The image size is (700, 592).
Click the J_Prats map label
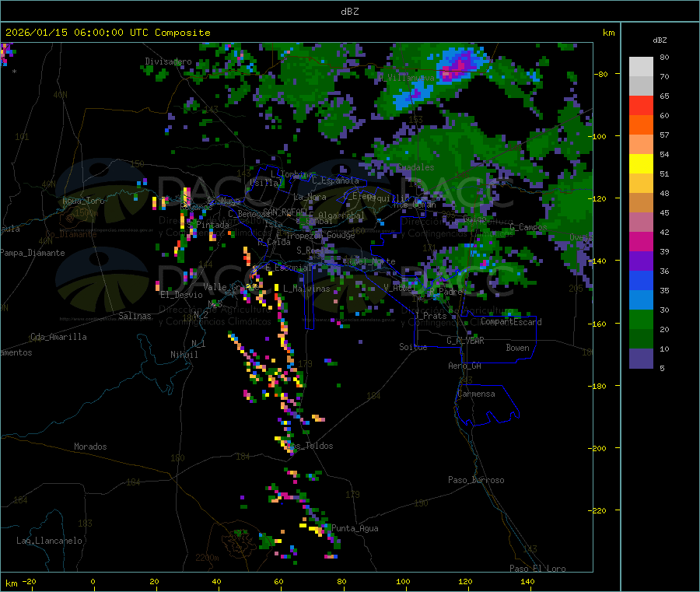pos(432,316)
